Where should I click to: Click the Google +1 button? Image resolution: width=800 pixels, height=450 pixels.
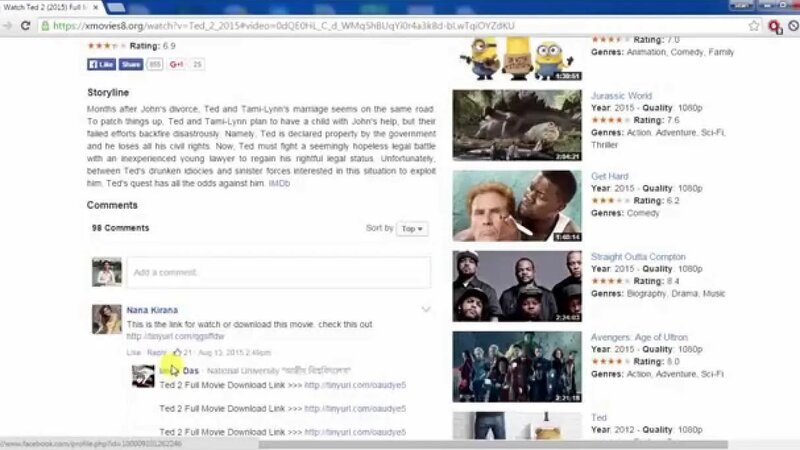point(177,64)
